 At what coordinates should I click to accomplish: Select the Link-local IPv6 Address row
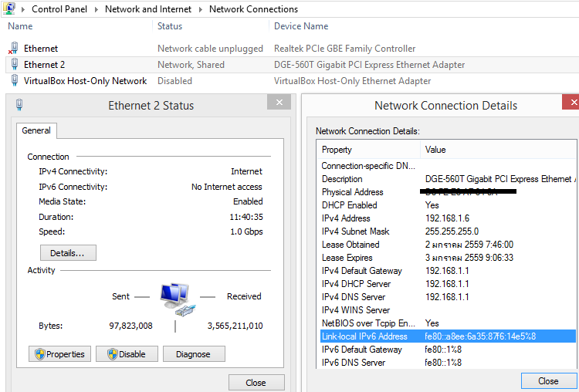pyautogui.click(x=446, y=336)
